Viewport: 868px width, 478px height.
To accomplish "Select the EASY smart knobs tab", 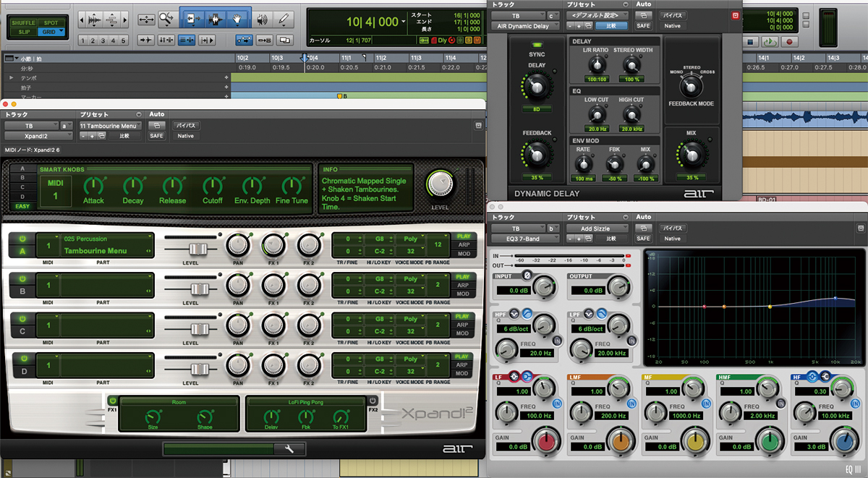I will (22, 207).
